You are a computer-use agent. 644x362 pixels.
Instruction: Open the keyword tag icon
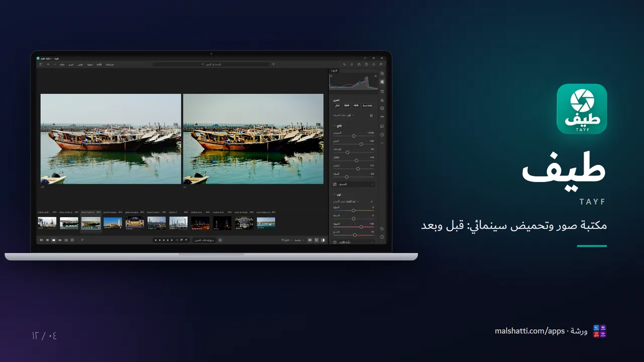(382, 229)
